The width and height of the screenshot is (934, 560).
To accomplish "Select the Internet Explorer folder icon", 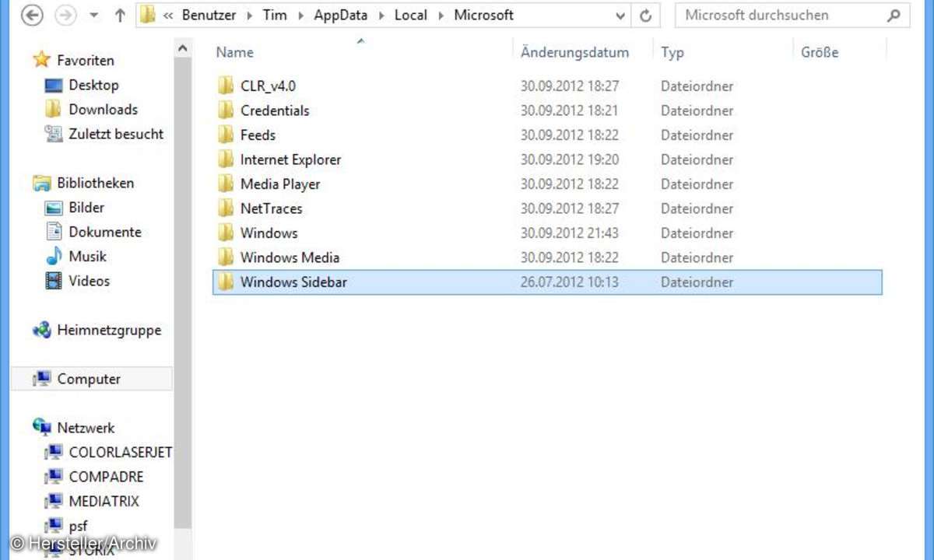I will [226, 159].
